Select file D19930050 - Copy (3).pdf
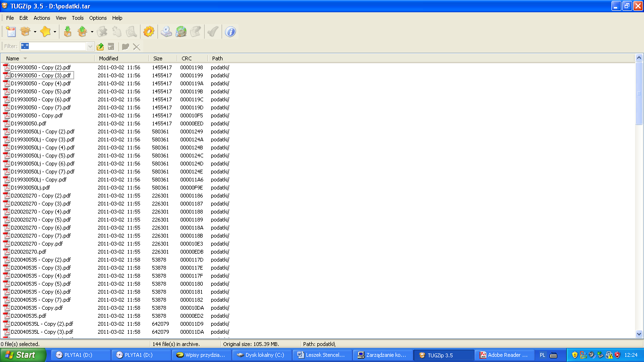Viewport: 644px width, 362px height. [x=41, y=75]
